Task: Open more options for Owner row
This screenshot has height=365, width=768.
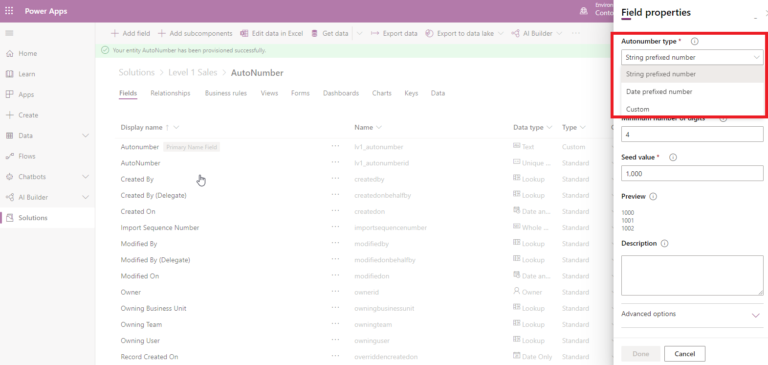Action: 335,292
